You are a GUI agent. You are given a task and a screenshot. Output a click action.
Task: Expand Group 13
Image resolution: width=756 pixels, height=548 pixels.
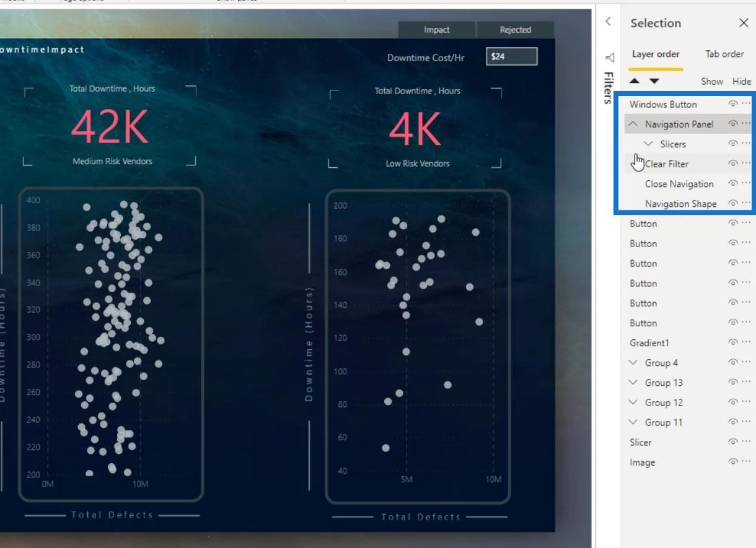[x=633, y=382]
